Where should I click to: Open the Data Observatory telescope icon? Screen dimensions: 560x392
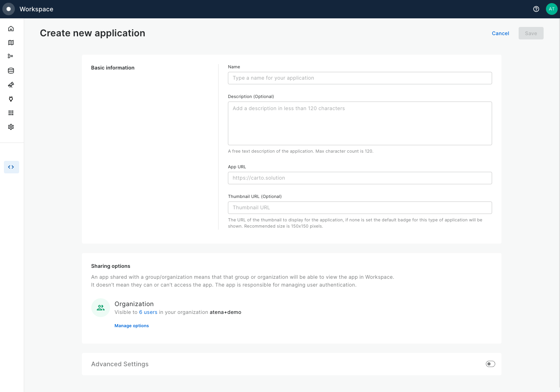(x=11, y=85)
